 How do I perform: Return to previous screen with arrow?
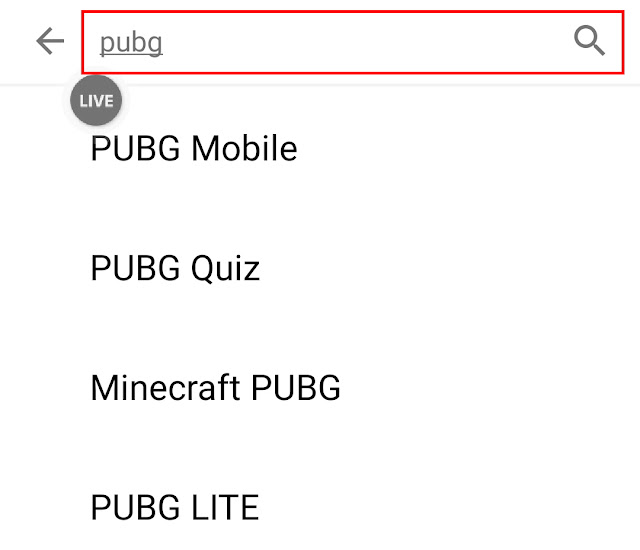tap(50, 41)
